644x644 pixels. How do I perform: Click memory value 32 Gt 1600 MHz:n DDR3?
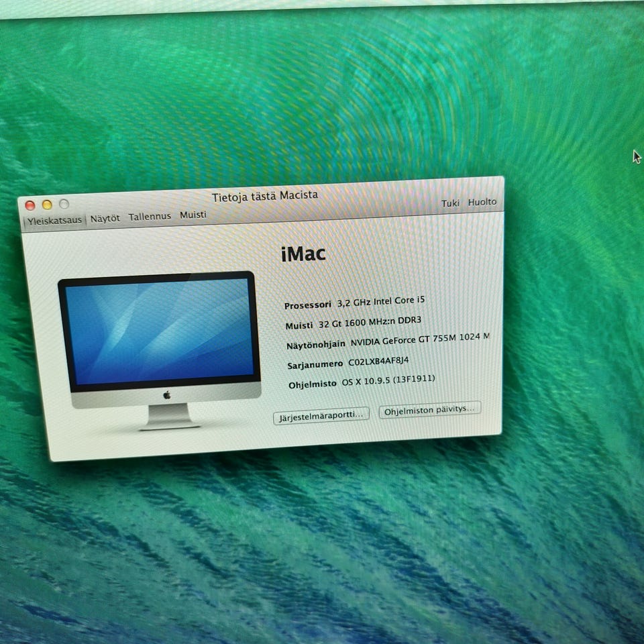click(x=370, y=322)
